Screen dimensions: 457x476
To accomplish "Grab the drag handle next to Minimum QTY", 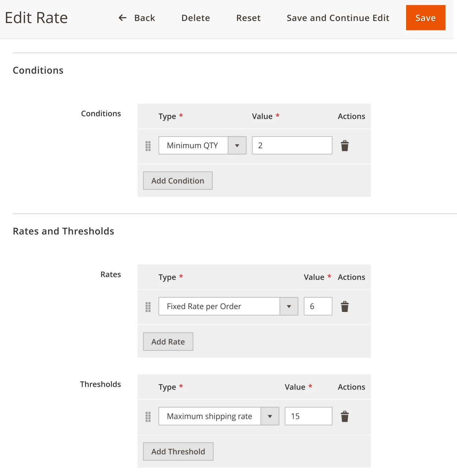I will pyautogui.click(x=148, y=146).
